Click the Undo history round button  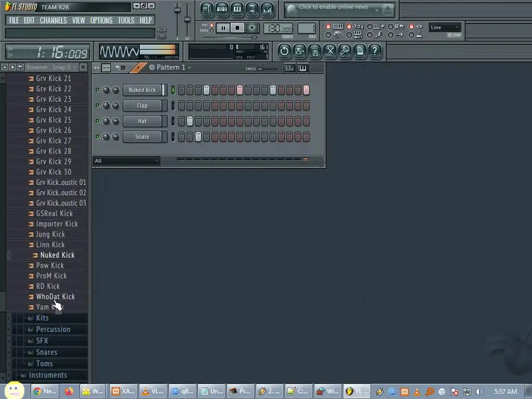click(284, 51)
